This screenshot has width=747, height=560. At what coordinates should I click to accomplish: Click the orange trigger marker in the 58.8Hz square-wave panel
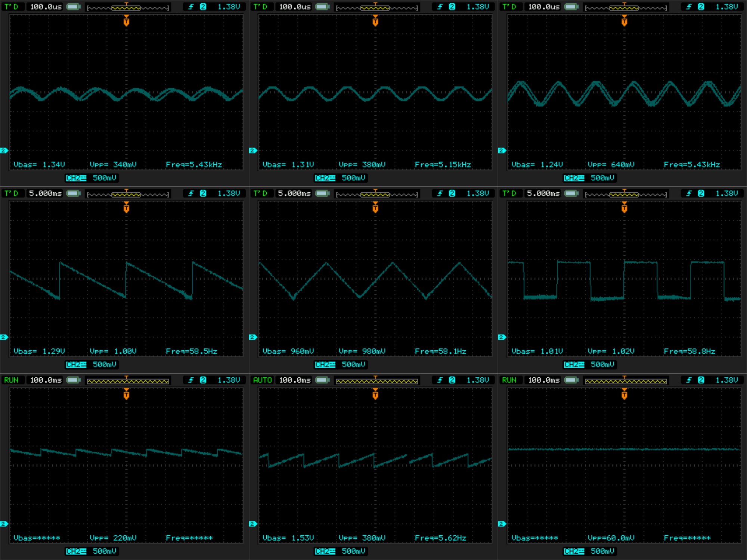(624, 208)
